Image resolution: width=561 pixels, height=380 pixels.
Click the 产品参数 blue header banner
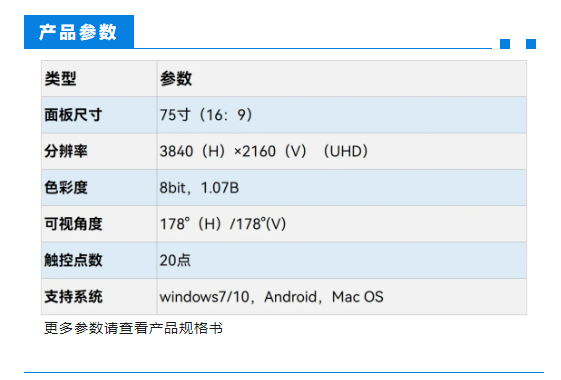point(79,32)
